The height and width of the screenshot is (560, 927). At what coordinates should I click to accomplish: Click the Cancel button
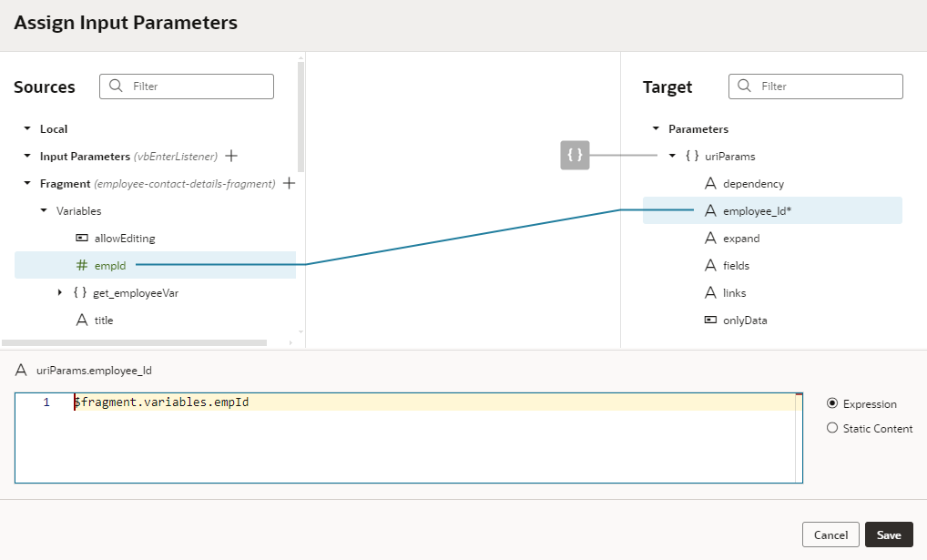coord(830,535)
